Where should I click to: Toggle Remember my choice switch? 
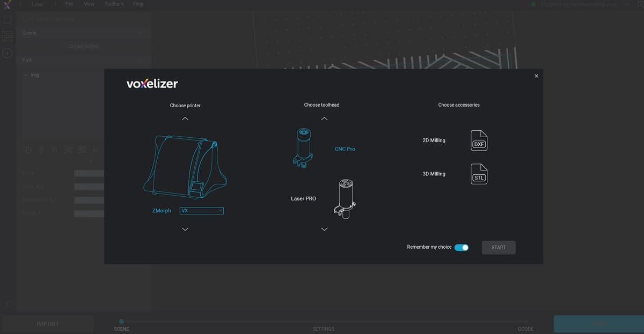click(462, 247)
